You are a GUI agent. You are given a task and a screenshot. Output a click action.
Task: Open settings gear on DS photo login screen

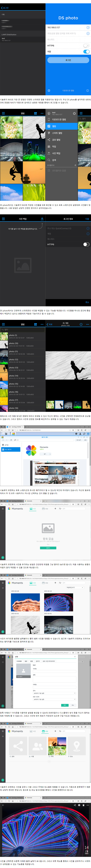tap(49, 90)
